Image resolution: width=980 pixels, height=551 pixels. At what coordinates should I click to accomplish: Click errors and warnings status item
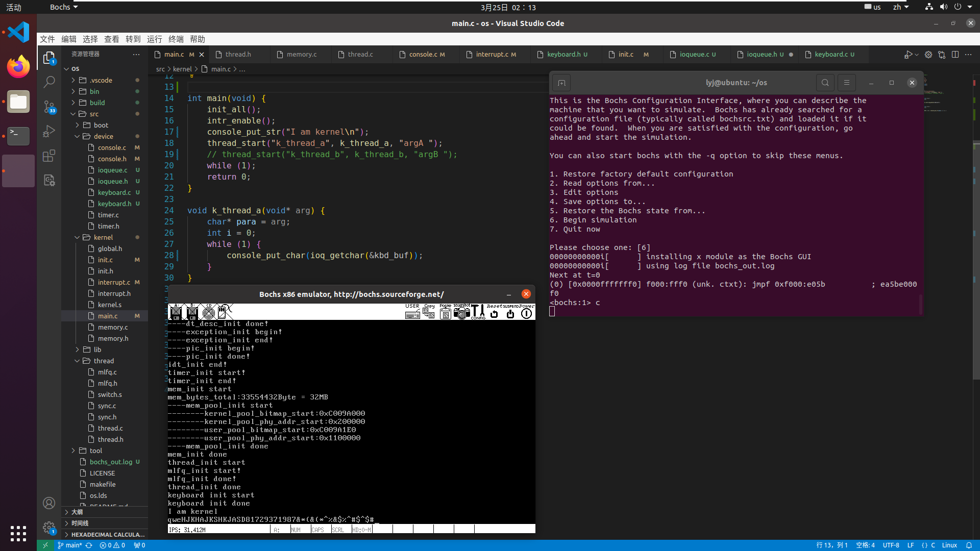pyautogui.click(x=112, y=545)
